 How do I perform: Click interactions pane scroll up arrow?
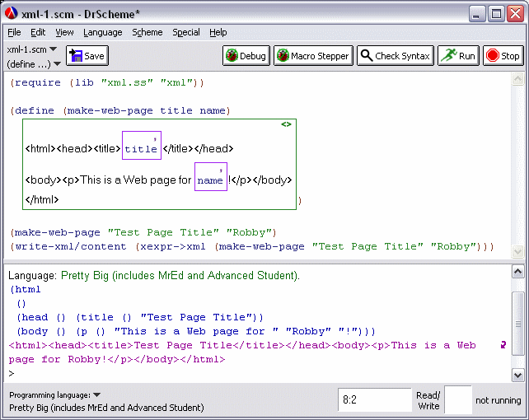click(517, 272)
